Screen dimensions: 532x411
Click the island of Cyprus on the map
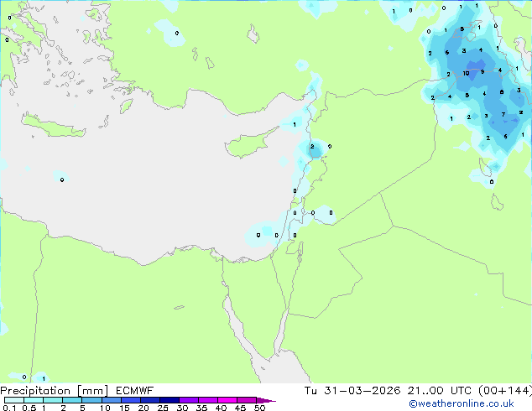(x=249, y=144)
